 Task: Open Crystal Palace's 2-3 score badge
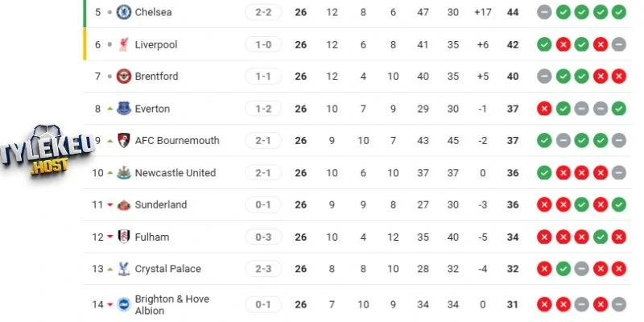click(x=263, y=269)
